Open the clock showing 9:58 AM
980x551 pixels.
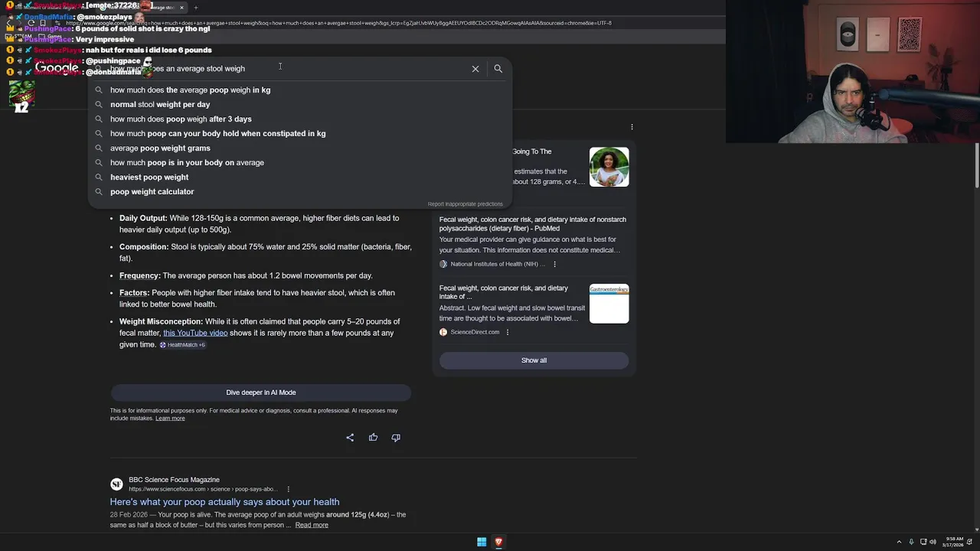[x=953, y=542]
